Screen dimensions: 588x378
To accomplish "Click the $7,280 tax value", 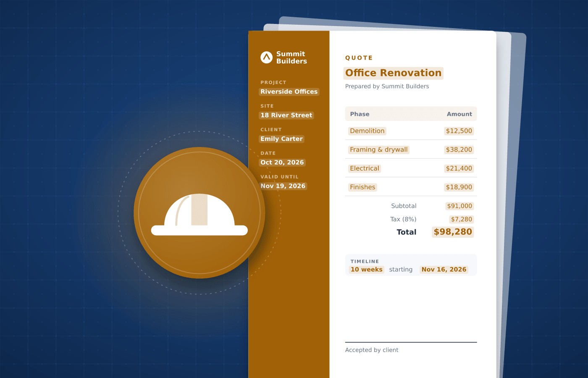I will click(x=462, y=219).
